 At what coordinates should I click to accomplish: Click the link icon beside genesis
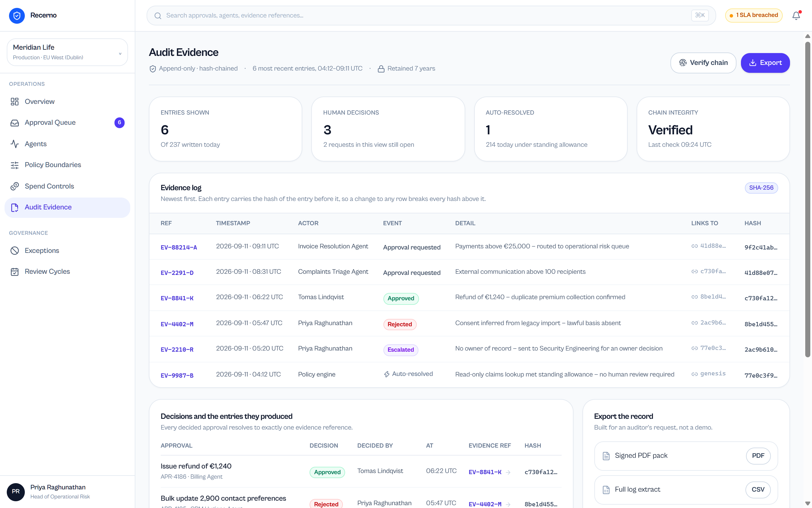[x=694, y=374]
